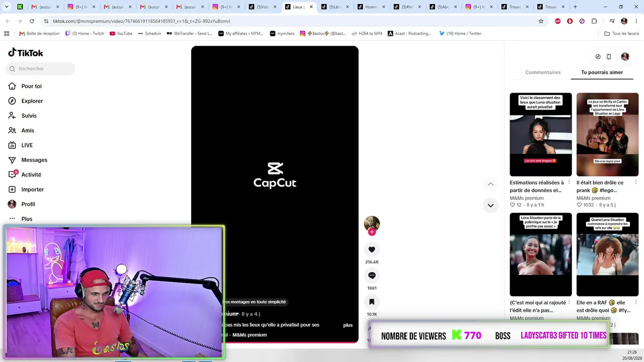This screenshot has width=644, height=362.
Task: Open 'Quand Lena Situation commence' thumbnail
Action: [607, 254]
